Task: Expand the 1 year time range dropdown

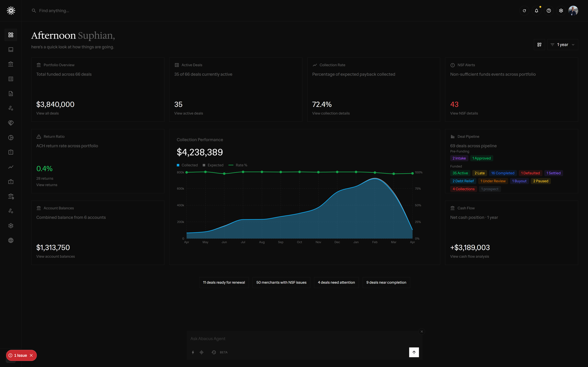Action: pyautogui.click(x=562, y=44)
